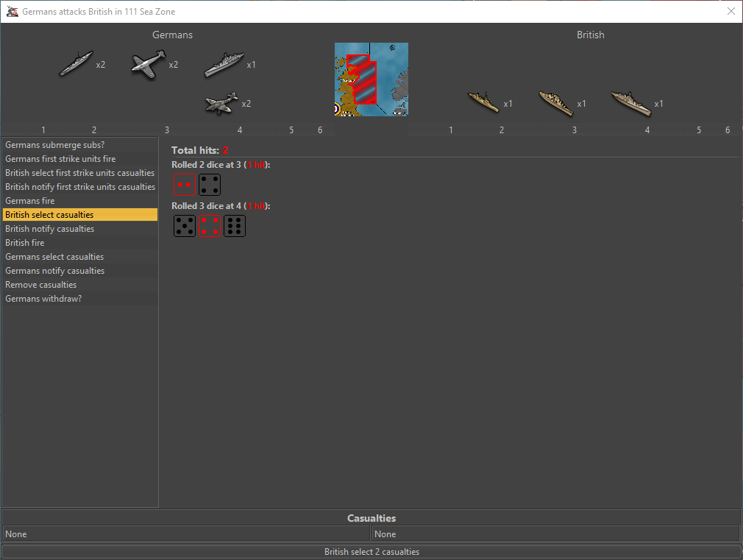Click the British column 4 header
The image size is (743, 560).
[x=647, y=130]
